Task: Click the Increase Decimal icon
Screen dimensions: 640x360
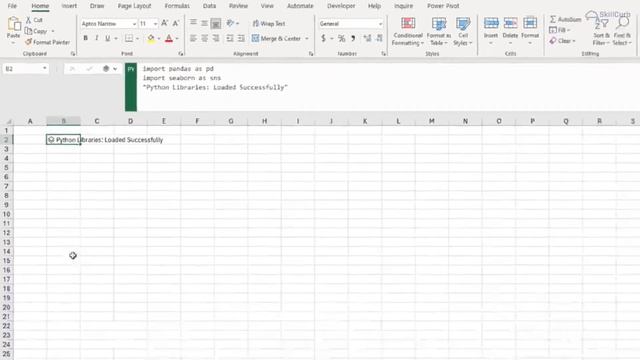Action: (x=367, y=38)
